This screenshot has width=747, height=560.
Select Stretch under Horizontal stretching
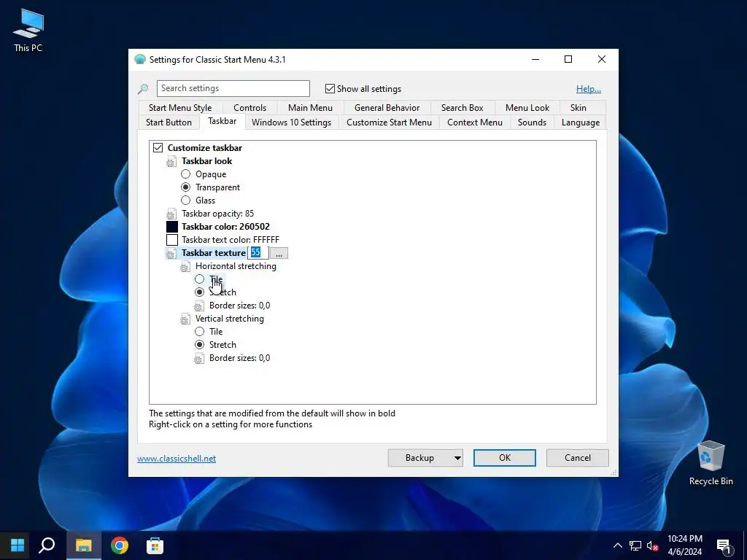tap(199, 292)
